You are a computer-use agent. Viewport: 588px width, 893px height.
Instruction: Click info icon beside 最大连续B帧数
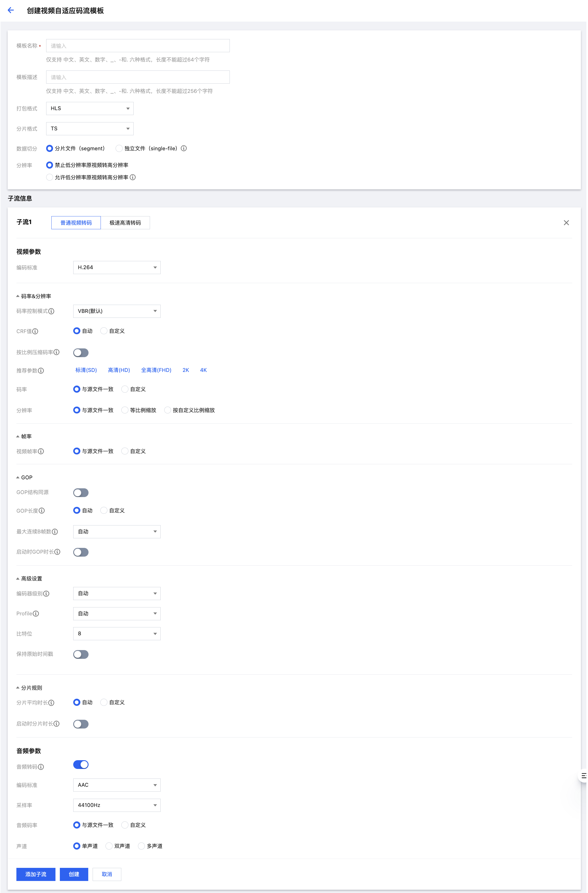[x=55, y=532]
